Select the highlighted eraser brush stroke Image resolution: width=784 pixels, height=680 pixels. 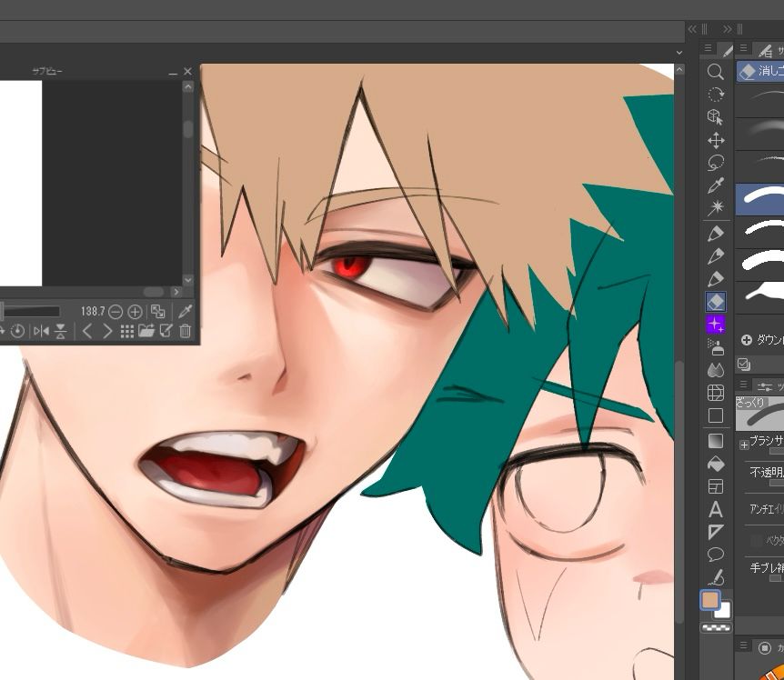point(759,199)
